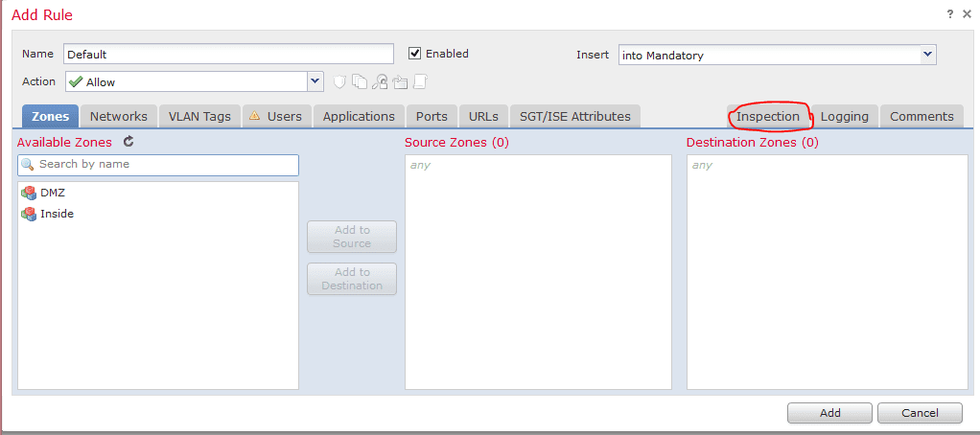The width and height of the screenshot is (980, 435).
Task: Click the Destination Zones list box
Action: tap(828, 271)
